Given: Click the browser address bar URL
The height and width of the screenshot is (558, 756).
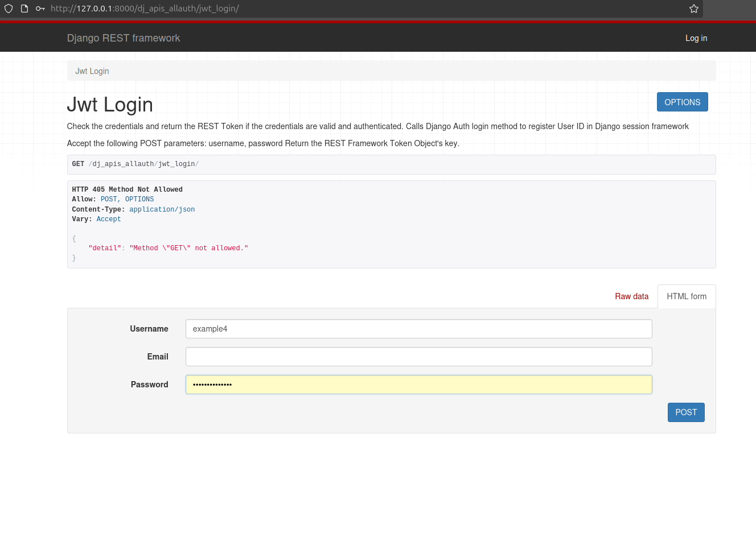Looking at the screenshot, I should [x=145, y=9].
